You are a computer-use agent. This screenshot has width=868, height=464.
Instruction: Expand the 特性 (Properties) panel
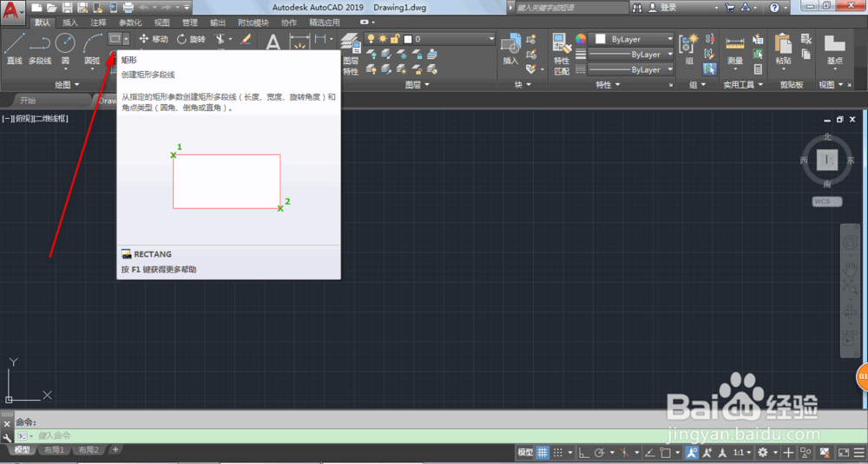[x=608, y=85]
